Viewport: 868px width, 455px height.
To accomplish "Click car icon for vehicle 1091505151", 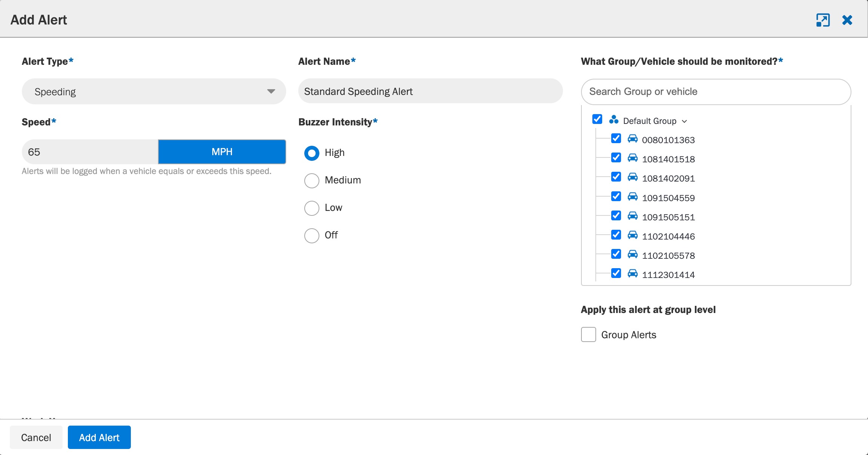I will click(633, 216).
